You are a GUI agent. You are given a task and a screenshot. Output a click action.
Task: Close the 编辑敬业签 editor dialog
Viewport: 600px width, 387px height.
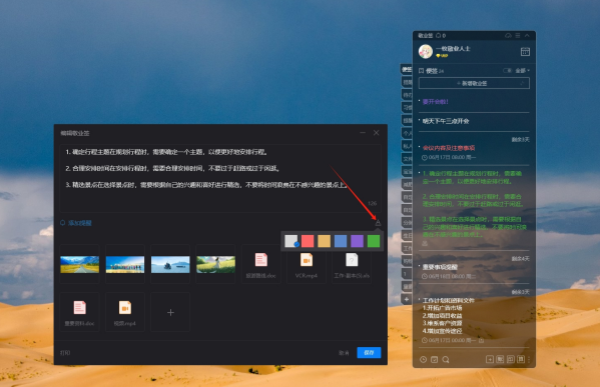(x=376, y=132)
